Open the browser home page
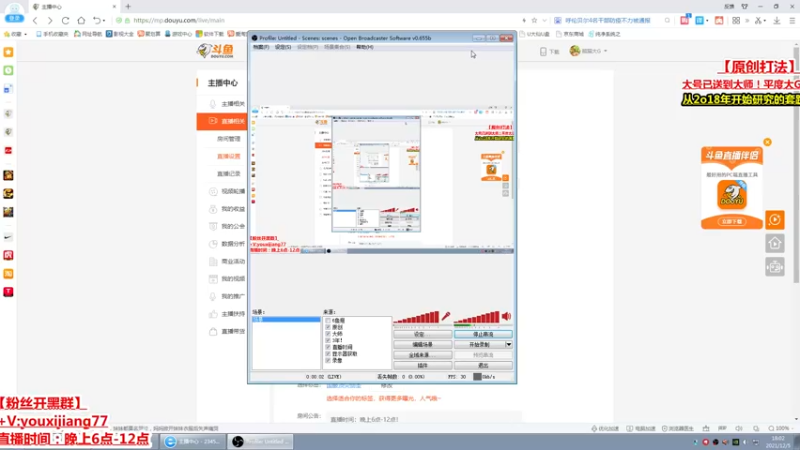Image resolution: width=800 pixels, height=450 pixels. tap(81, 20)
